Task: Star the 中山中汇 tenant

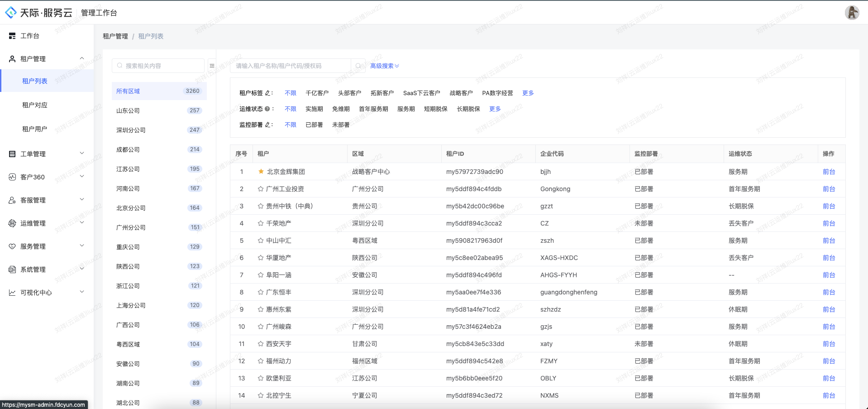Action: pyautogui.click(x=261, y=241)
